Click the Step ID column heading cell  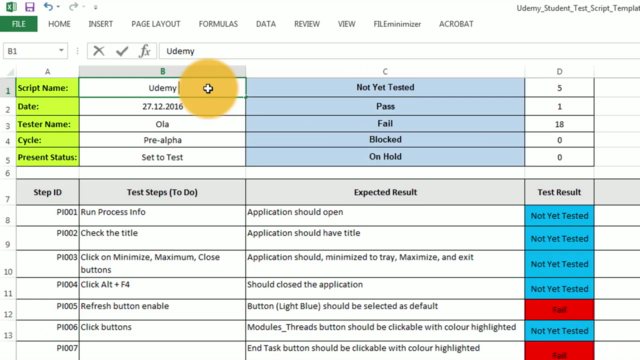[x=47, y=192]
